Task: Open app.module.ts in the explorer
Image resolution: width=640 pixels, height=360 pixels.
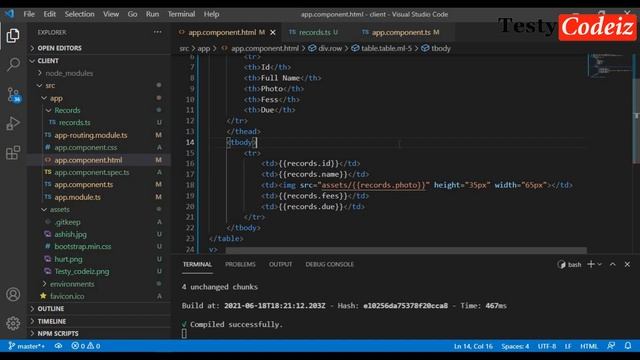Action: point(78,197)
